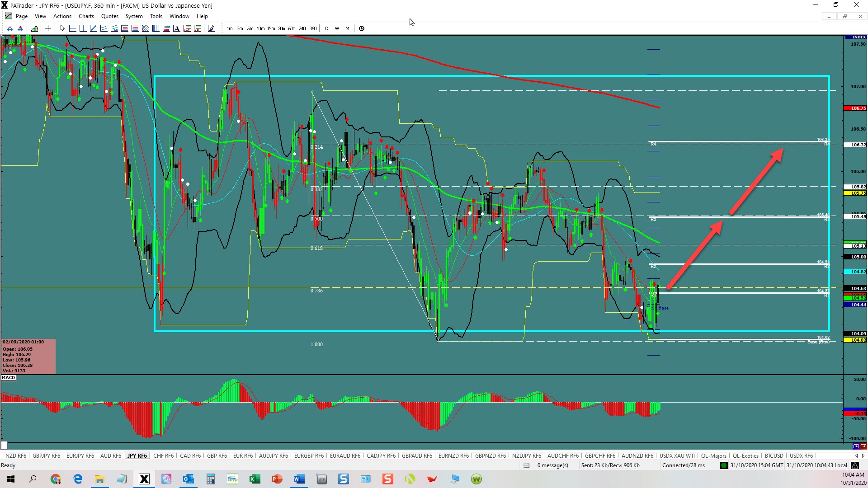Select the trend line drawing tool
Screen dimensions: 868x488
pyautogui.click(x=94, y=28)
